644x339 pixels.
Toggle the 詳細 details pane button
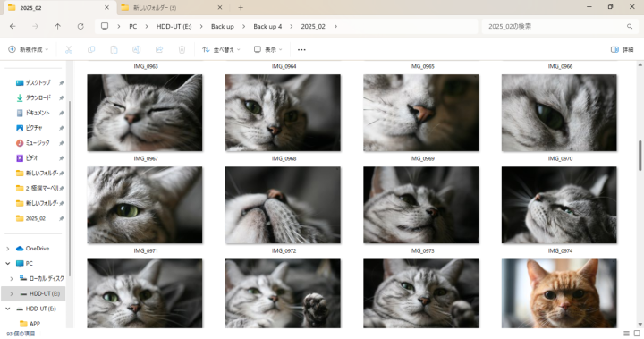coord(622,50)
